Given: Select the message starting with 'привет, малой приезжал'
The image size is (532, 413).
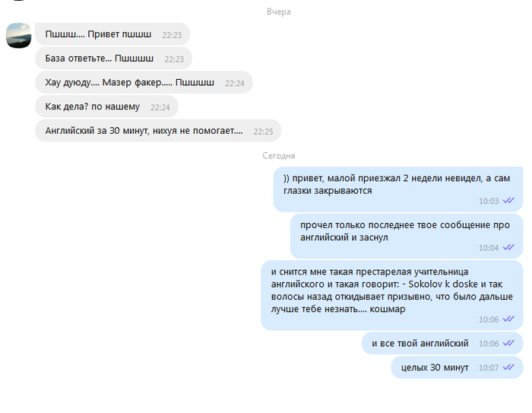Looking at the screenshot, I should (398, 189).
